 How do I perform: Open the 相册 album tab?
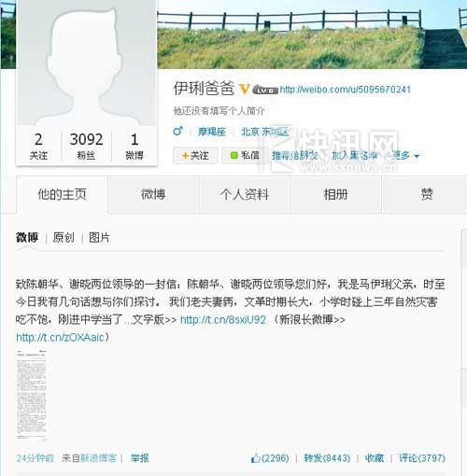click(x=335, y=194)
